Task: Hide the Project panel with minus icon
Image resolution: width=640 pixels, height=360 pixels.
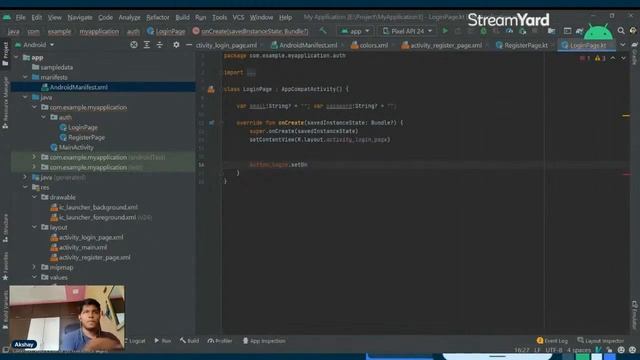Action: [x=189, y=45]
